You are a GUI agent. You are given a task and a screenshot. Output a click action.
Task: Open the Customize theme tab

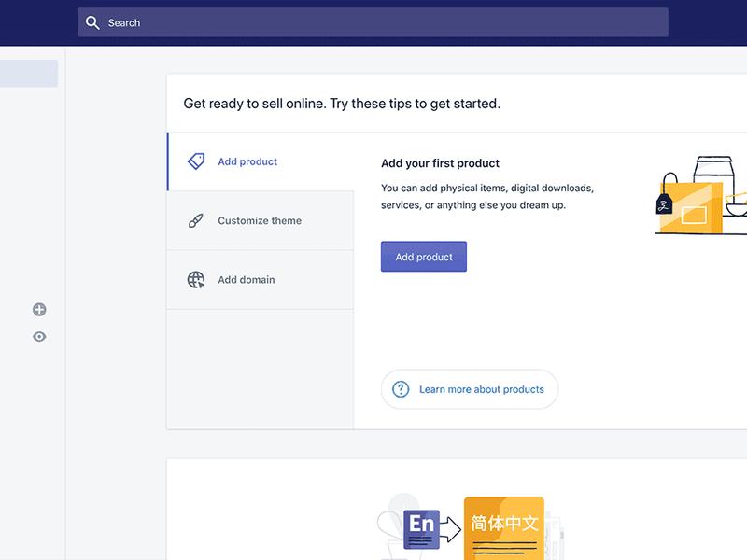pos(261,220)
